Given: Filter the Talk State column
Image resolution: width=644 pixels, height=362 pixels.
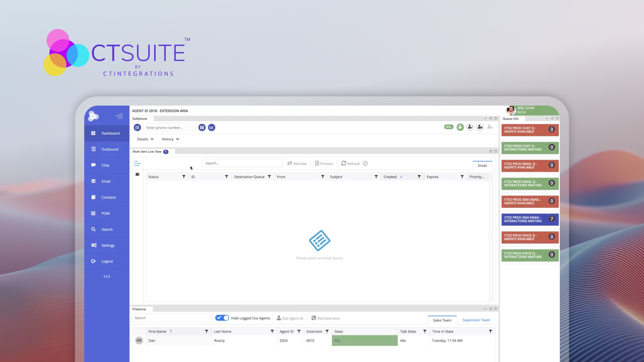Looking at the screenshot, I should click(x=425, y=331).
